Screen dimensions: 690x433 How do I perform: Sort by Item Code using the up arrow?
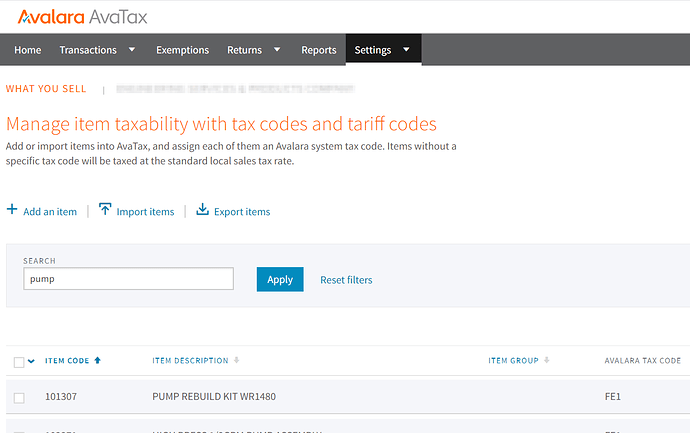pos(98,360)
